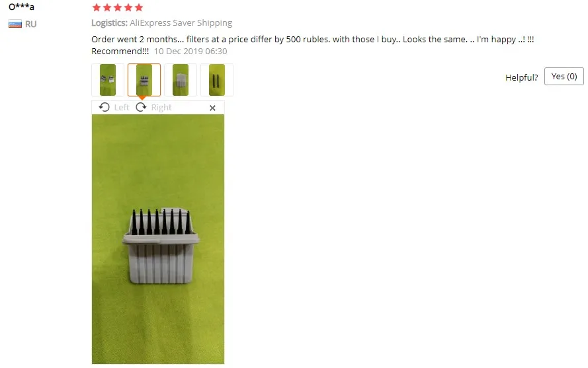The image size is (588, 368).
Task: Select the highlighted second review thumbnail
Action: coord(144,80)
